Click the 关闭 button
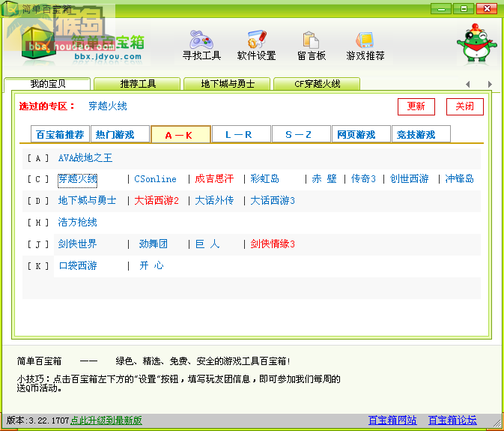Viewport: 504px width, 431px height. tap(465, 106)
